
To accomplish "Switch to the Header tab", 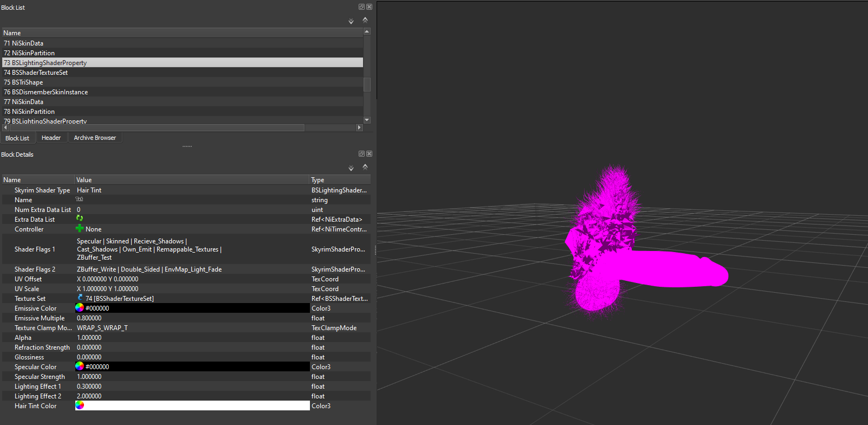I will click(x=51, y=138).
